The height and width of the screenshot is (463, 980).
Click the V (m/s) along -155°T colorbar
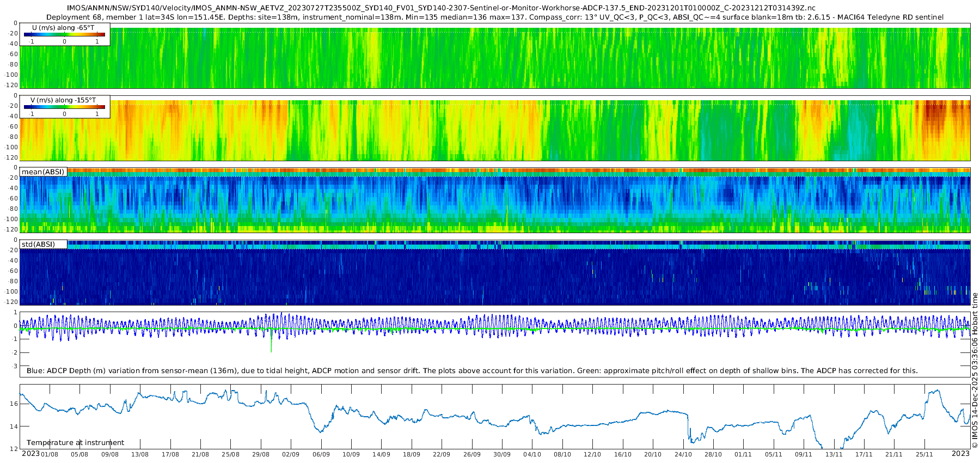[64, 107]
